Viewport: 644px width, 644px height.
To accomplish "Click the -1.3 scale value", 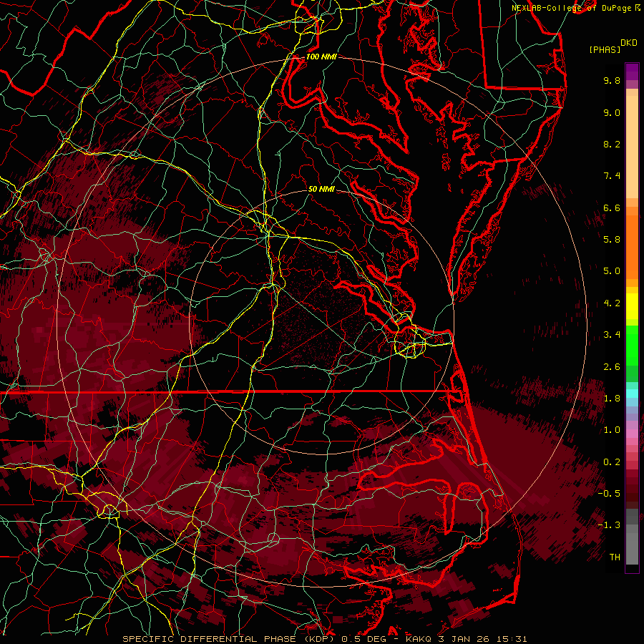I will [609, 525].
